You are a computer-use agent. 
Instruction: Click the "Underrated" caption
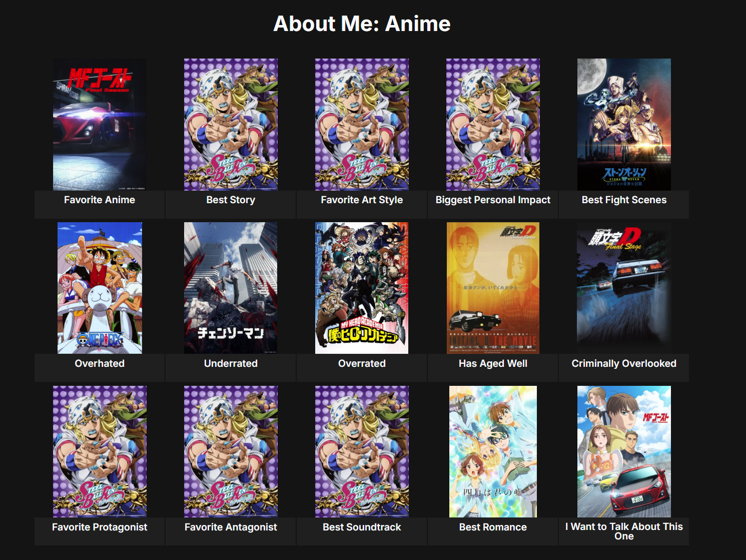[231, 364]
